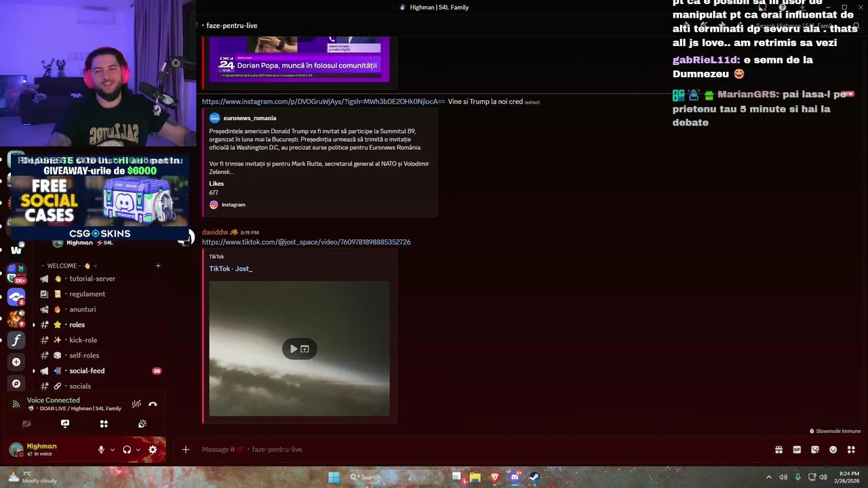Screen dimensions: 868x488
Task: Open the emoji picker
Action: click(833, 449)
